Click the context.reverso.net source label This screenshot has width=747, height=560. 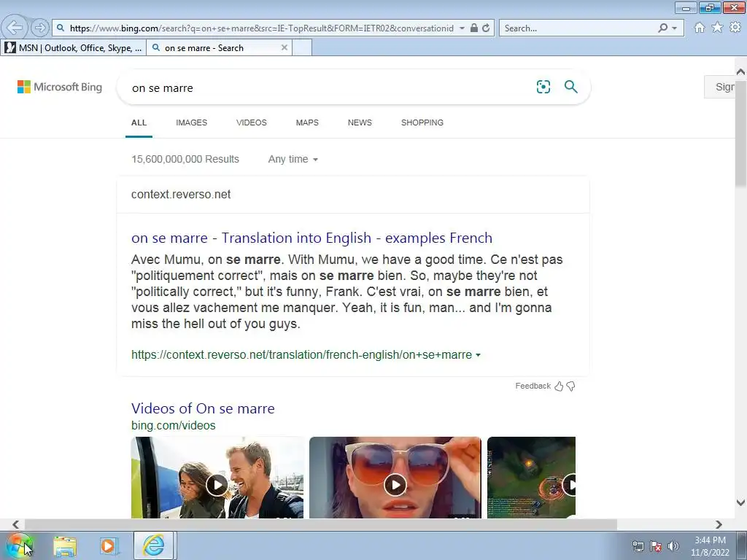click(181, 194)
